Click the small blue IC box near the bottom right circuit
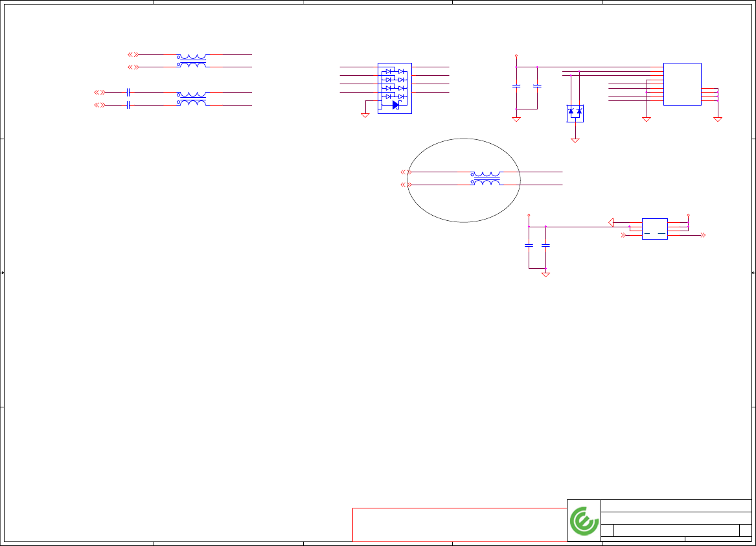 point(655,229)
